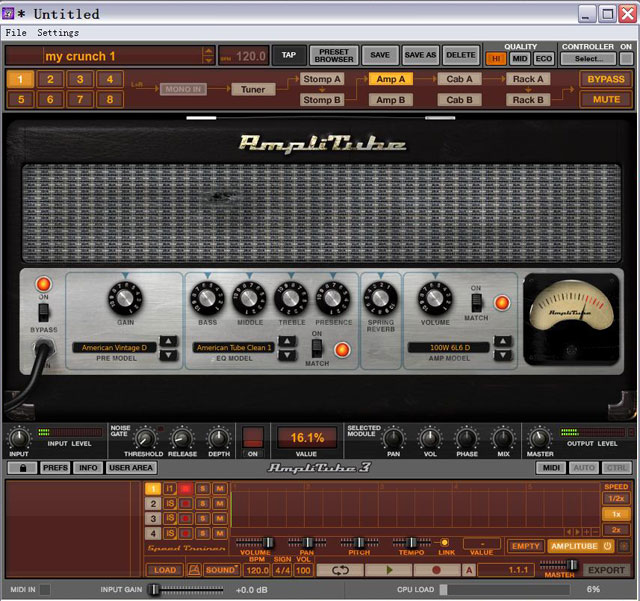Set speed to 1/2x
Screen dimensions: 640x601
point(616,499)
